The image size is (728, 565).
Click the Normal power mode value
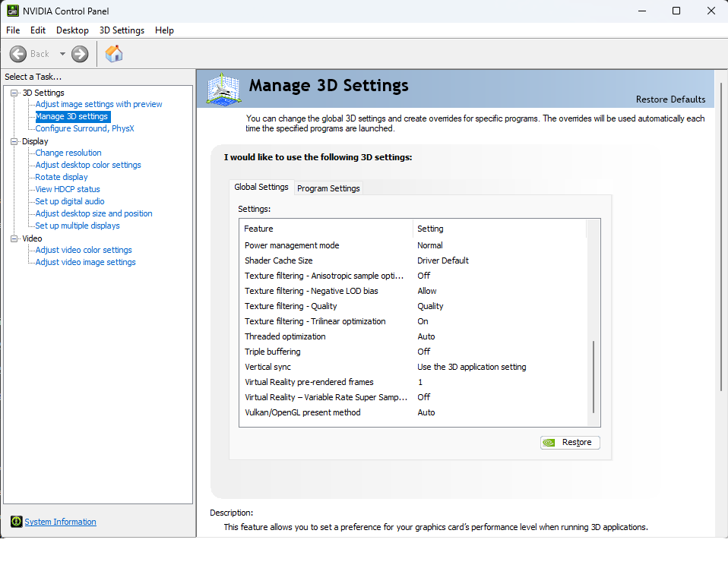(430, 245)
